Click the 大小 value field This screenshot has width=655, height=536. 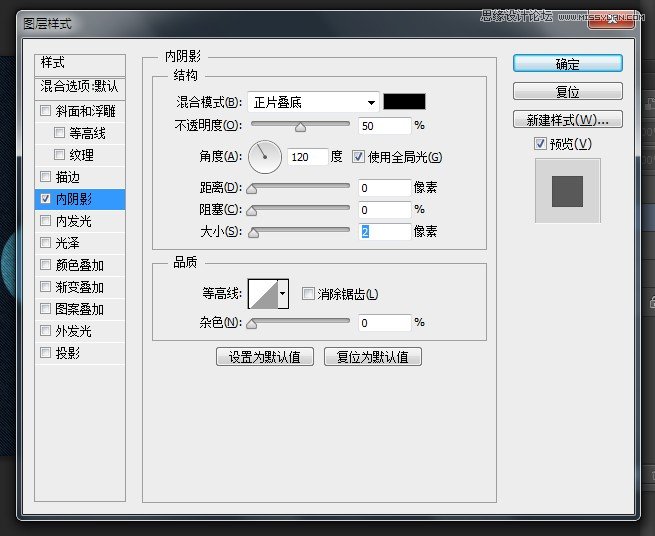coord(384,232)
